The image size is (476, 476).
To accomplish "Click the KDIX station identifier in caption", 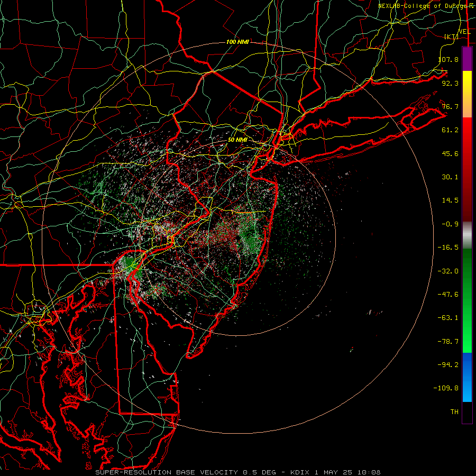I will (301, 472).
